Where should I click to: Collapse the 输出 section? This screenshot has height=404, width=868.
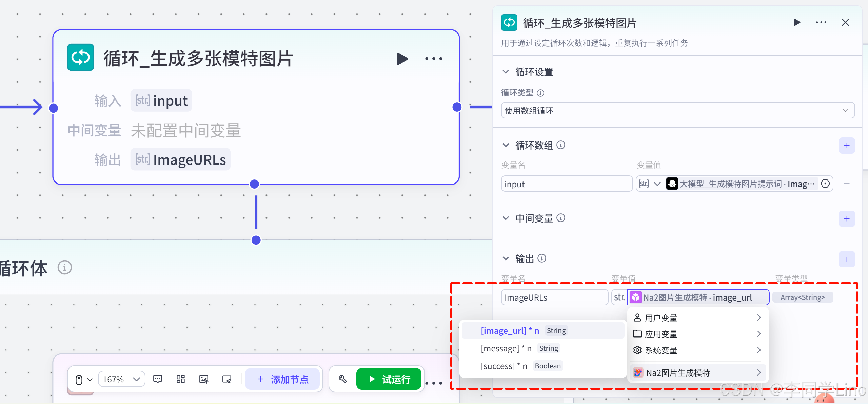506,258
